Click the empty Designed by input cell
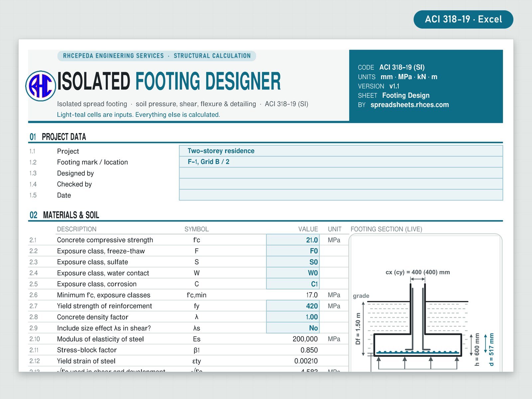This screenshot has width=532, height=399. [x=341, y=173]
